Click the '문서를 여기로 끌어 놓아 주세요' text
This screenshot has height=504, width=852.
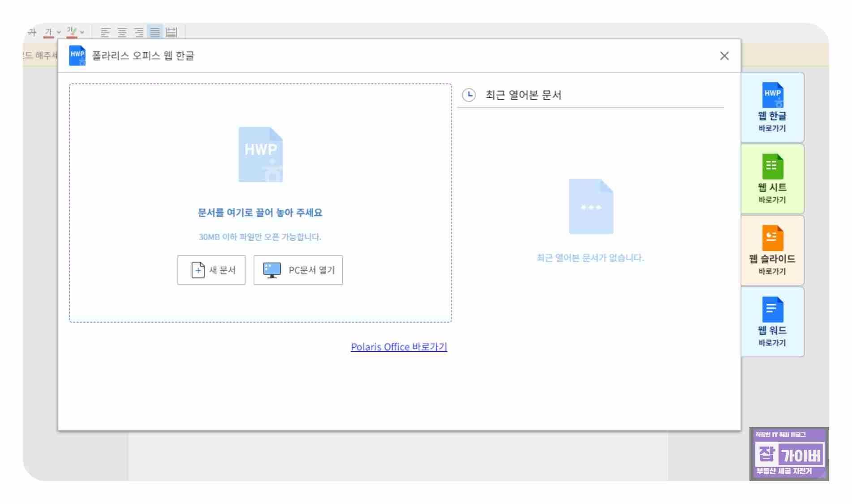click(x=260, y=213)
